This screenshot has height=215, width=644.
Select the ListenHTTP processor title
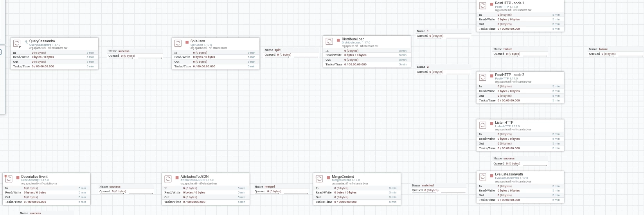point(504,123)
